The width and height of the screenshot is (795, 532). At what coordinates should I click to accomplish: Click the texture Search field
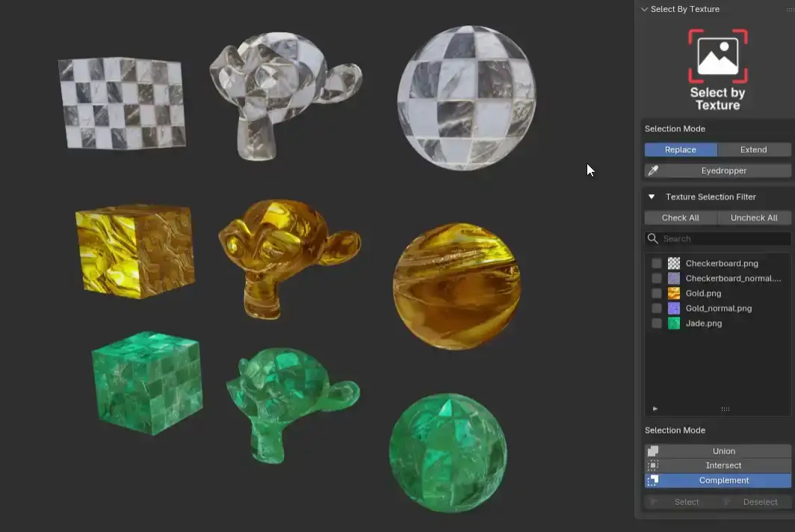click(x=718, y=238)
